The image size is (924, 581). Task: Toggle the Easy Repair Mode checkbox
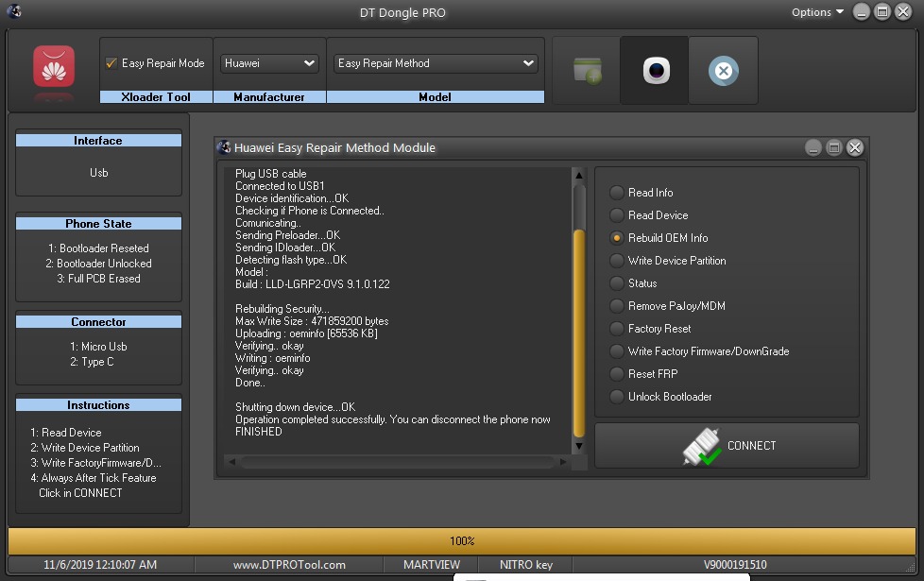tap(111, 63)
